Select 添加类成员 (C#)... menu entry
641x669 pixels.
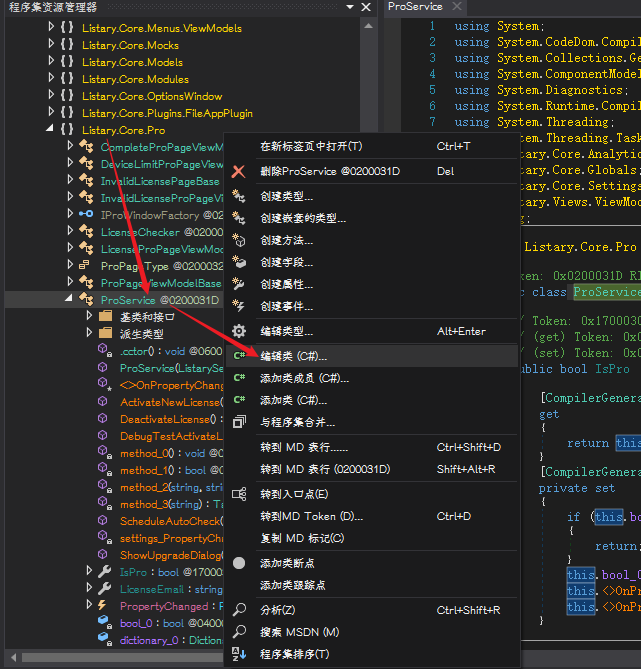point(371,378)
